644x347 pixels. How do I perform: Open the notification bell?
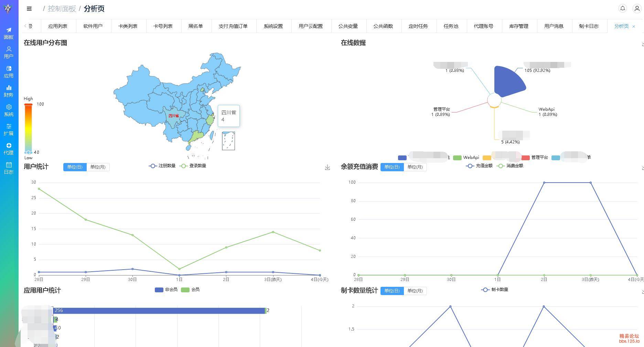(623, 8)
